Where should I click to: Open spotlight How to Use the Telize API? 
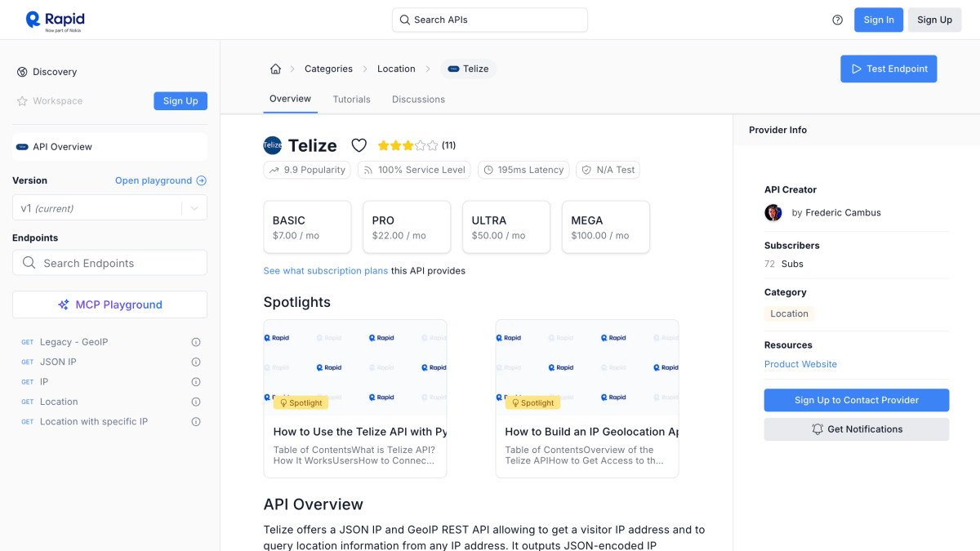pyautogui.click(x=355, y=398)
